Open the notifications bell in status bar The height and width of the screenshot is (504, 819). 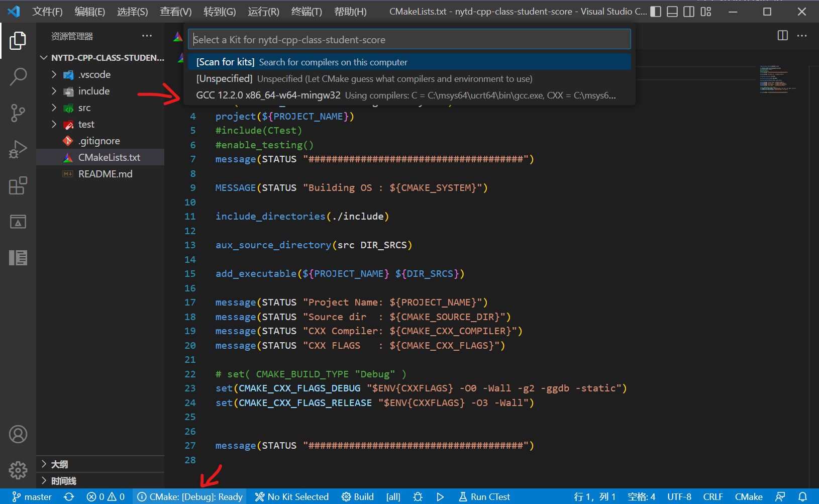802,496
